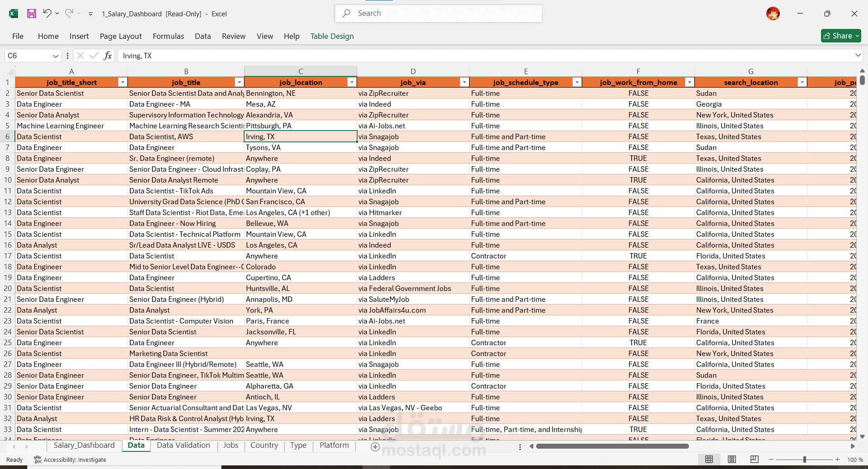Click the horizontal scroll left arrow
868x469 pixels.
531,446
